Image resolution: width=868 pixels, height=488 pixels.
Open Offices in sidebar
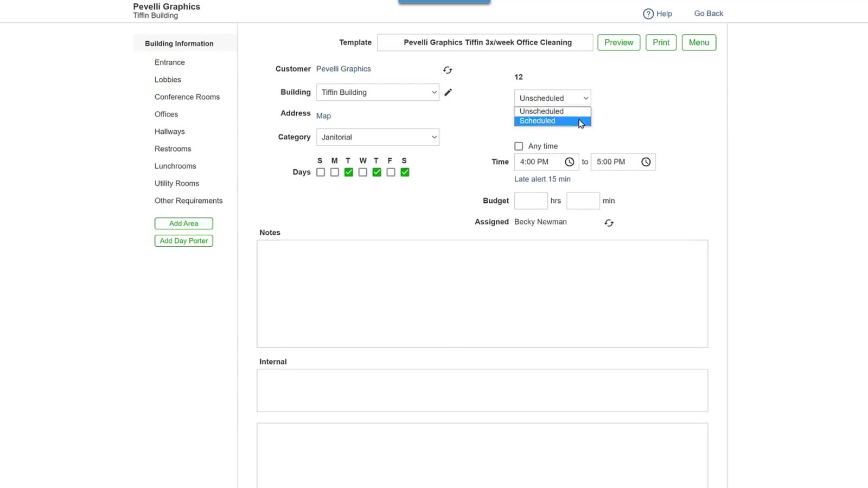tap(166, 114)
